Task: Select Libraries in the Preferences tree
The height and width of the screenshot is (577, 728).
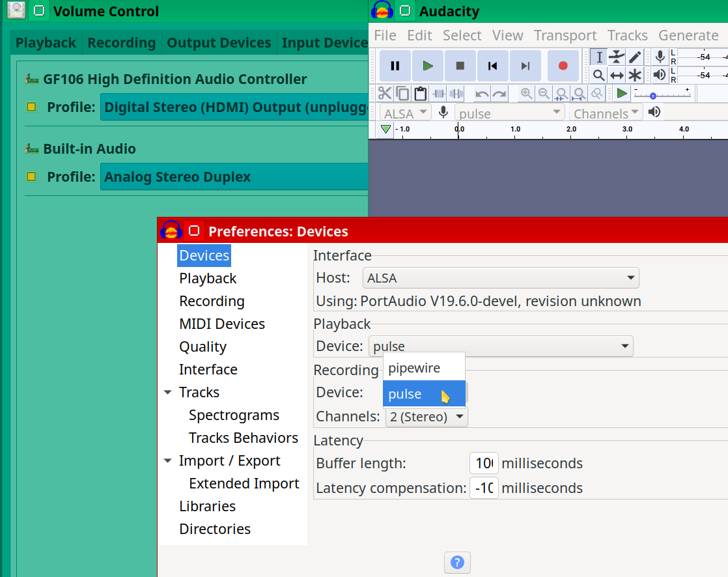Action: [x=208, y=506]
